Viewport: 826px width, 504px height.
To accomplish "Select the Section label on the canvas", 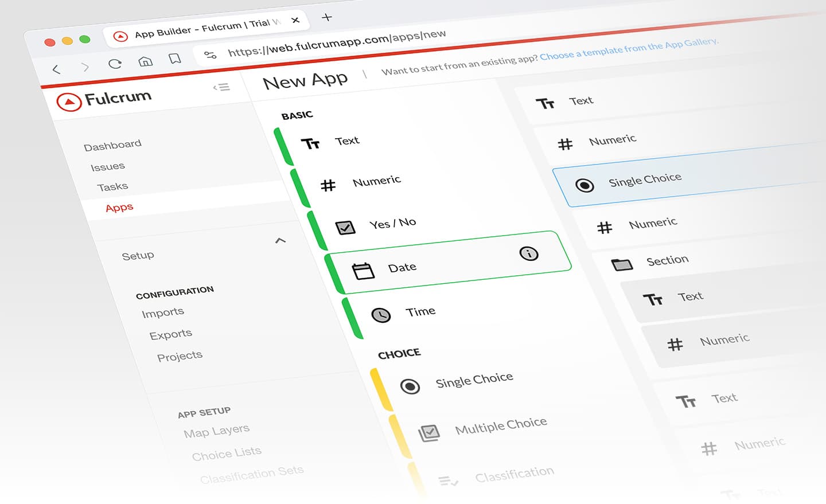I will (x=668, y=260).
